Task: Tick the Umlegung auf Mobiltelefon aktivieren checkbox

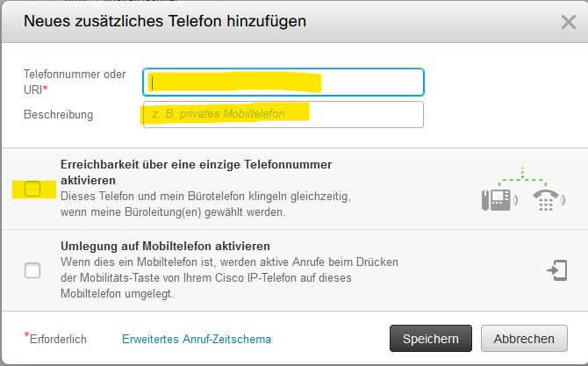Action: [32, 270]
